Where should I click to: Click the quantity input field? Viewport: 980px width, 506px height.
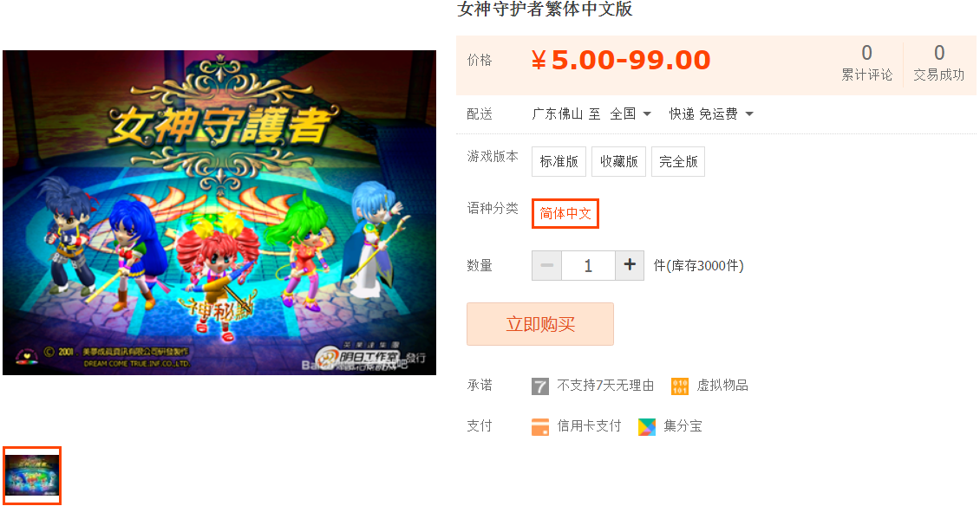pos(588,265)
